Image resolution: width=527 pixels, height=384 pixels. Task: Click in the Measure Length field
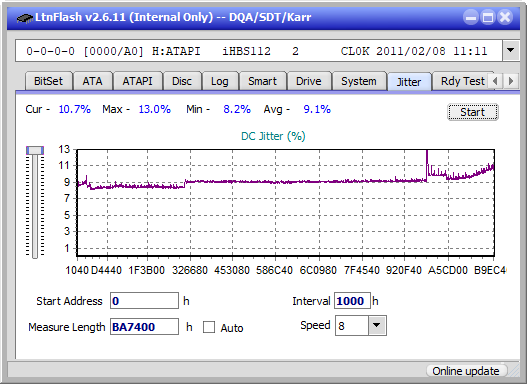[145, 327]
